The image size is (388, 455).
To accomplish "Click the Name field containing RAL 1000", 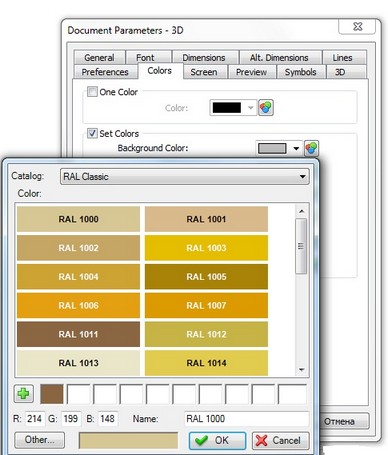I will (x=247, y=419).
